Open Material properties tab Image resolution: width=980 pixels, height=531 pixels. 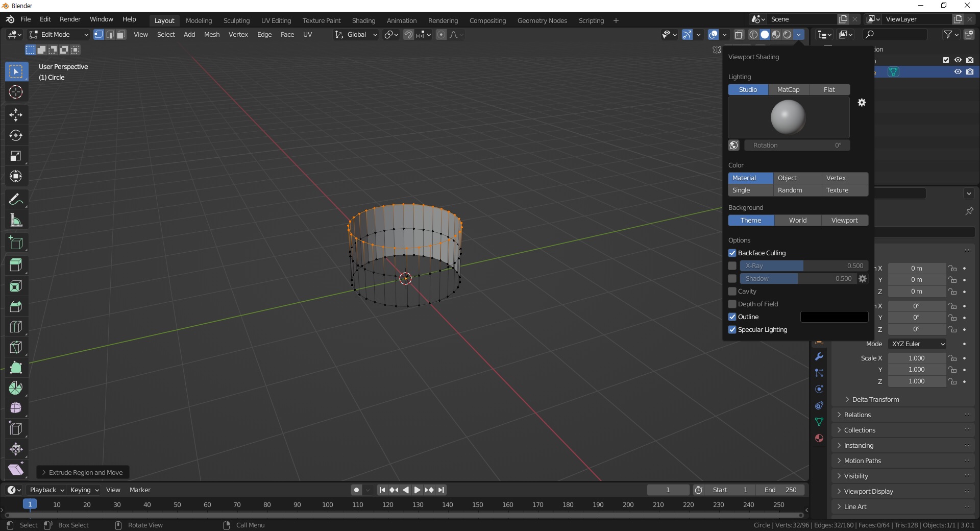[x=819, y=438]
